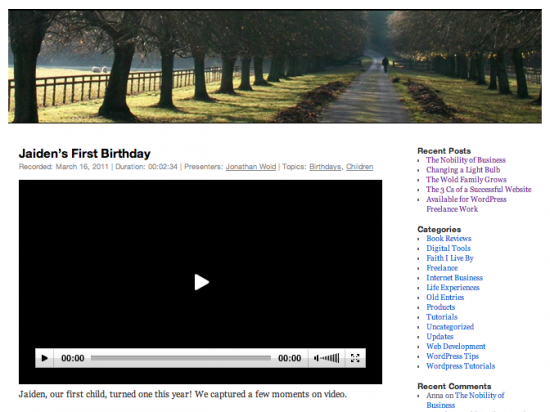Click the Categories heading

coord(439,229)
